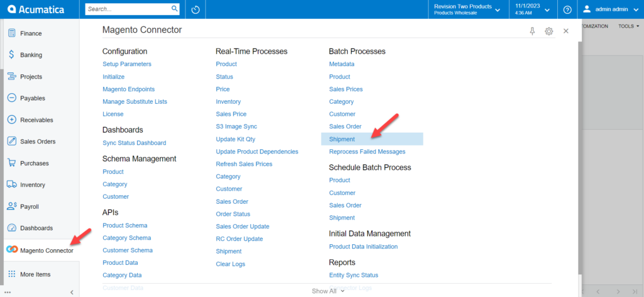Image resolution: width=644 pixels, height=297 pixels.
Task: Open Category Data under APIs
Action: (122, 275)
